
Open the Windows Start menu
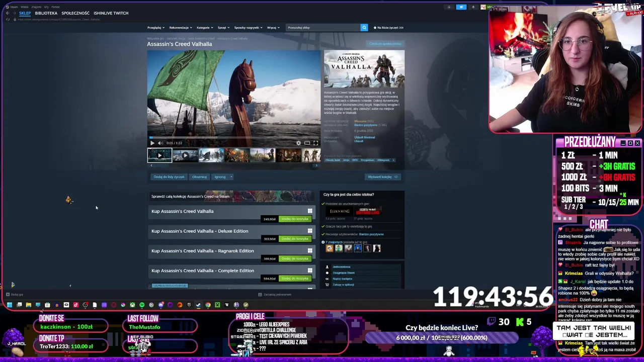(10, 305)
